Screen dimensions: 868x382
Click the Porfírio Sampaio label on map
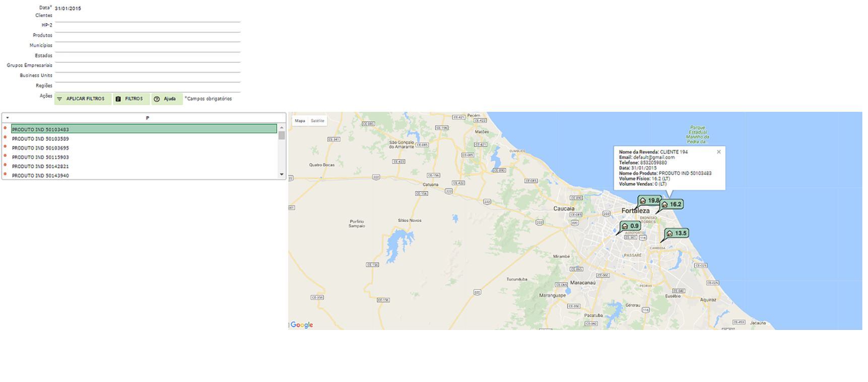pos(357,223)
